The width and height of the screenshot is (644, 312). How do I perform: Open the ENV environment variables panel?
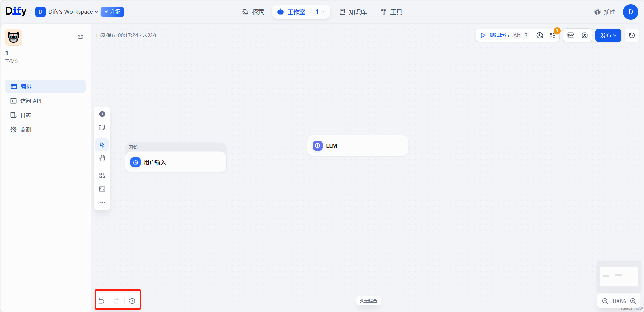click(x=570, y=35)
